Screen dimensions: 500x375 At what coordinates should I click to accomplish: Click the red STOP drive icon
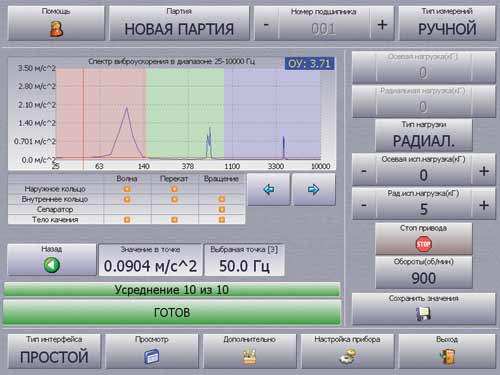pyautogui.click(x=424, y=244)
